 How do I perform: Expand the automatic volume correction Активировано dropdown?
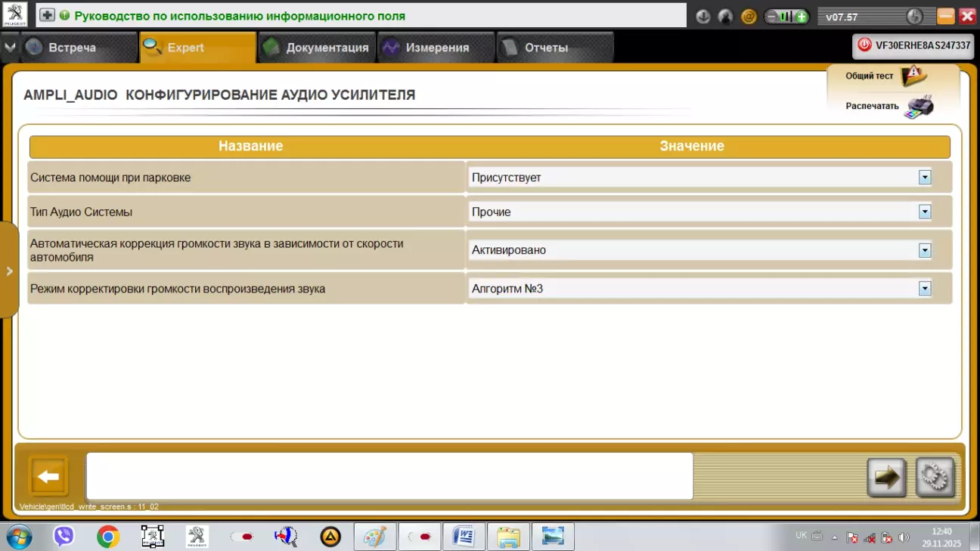pos(924,250)
